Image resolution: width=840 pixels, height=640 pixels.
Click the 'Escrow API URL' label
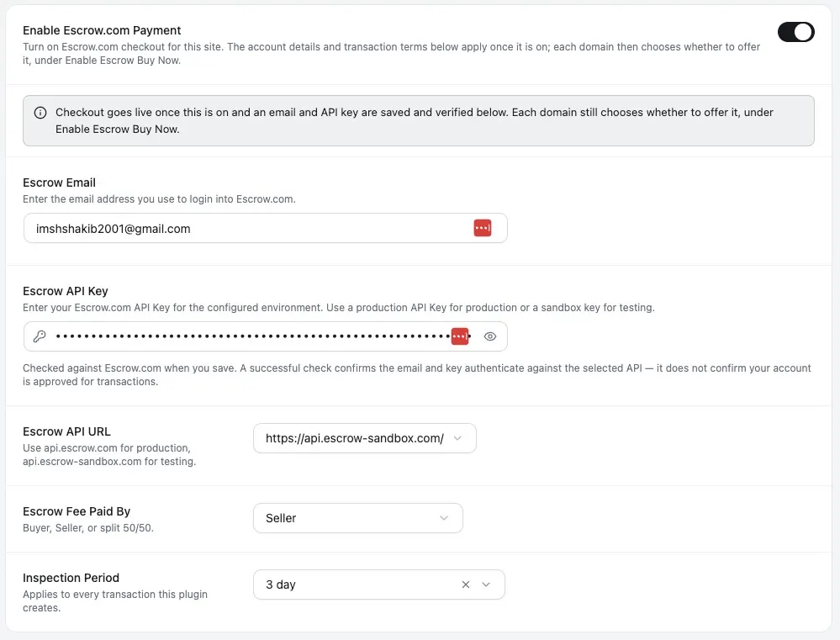(66, 431)
